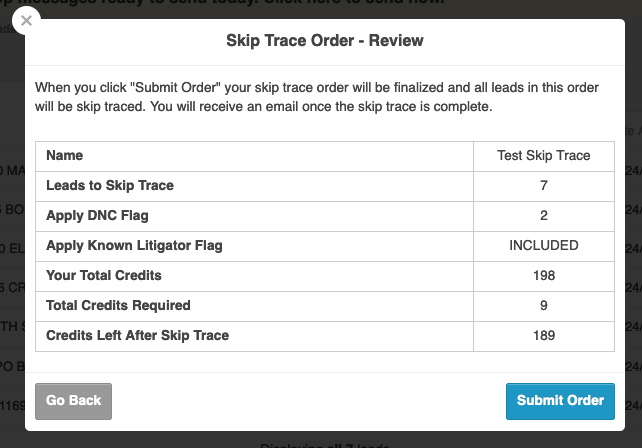
Task: Click the total credits value 198
Action: pyautogui.click(x=544, y=276)
